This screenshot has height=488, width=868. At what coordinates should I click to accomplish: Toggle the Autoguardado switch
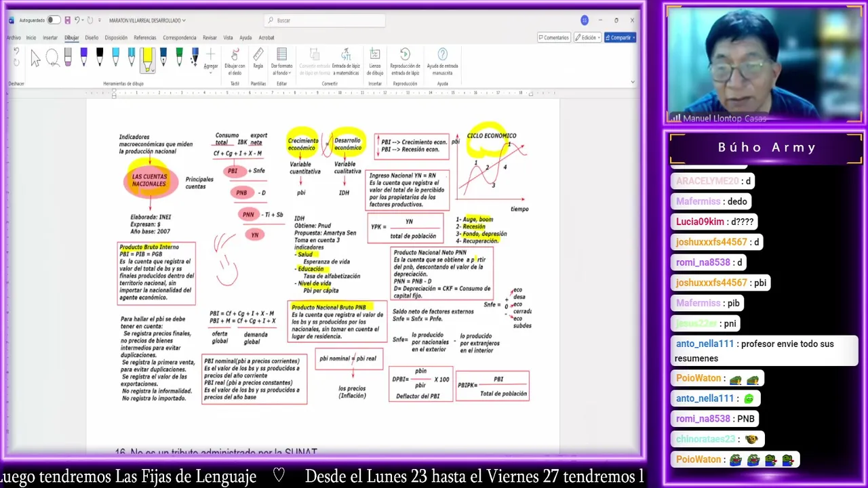pyautogui.click(x=53, y=20)
